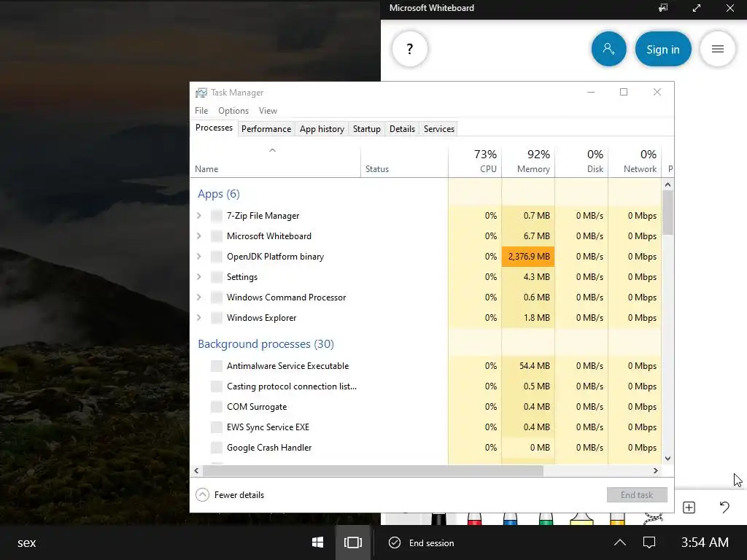Viewport: 747px width, 560px height.
Task: Click the 7-Zip File Manager process icon
Action: 216,216
